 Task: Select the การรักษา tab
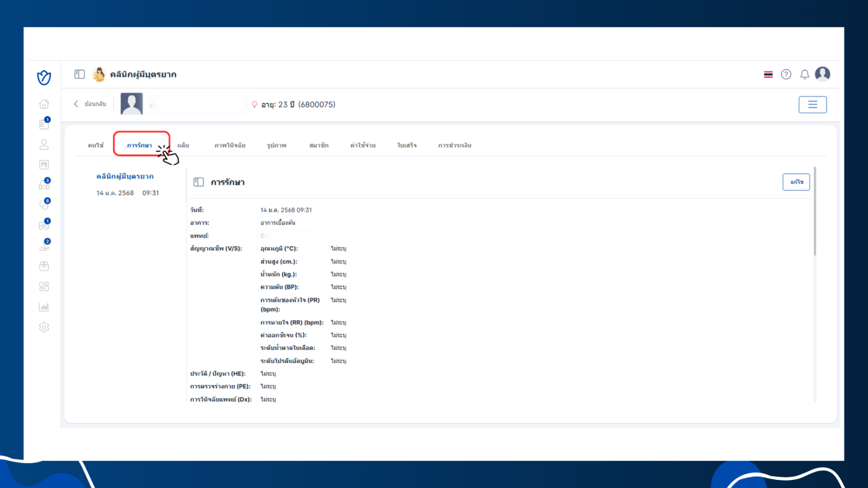139,146
